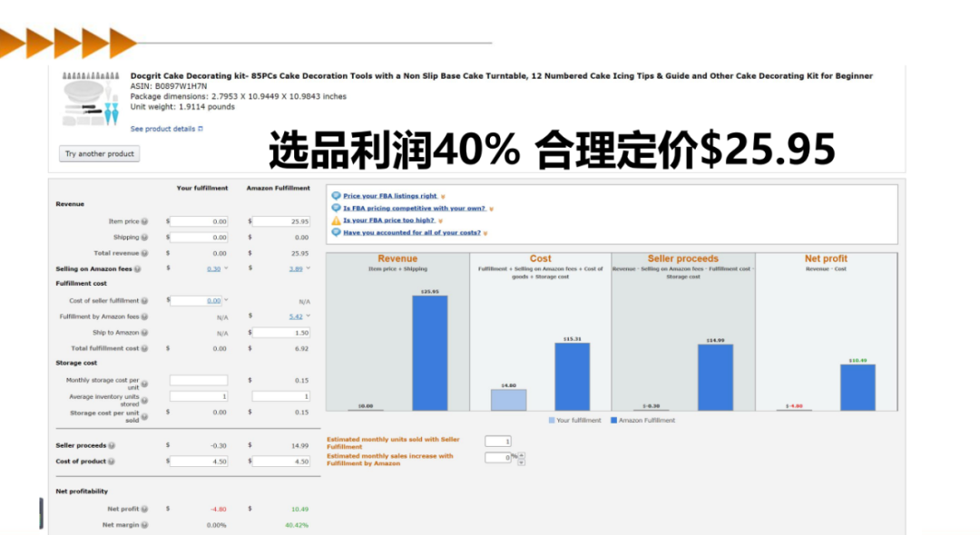Click Your fulfillment Cost of product field

(x=199, y=462)
